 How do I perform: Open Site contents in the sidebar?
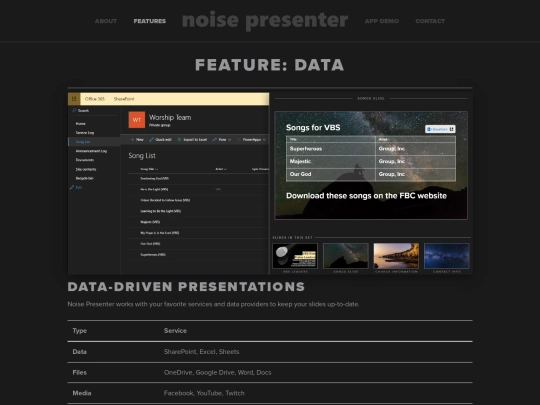click(86, 169)
